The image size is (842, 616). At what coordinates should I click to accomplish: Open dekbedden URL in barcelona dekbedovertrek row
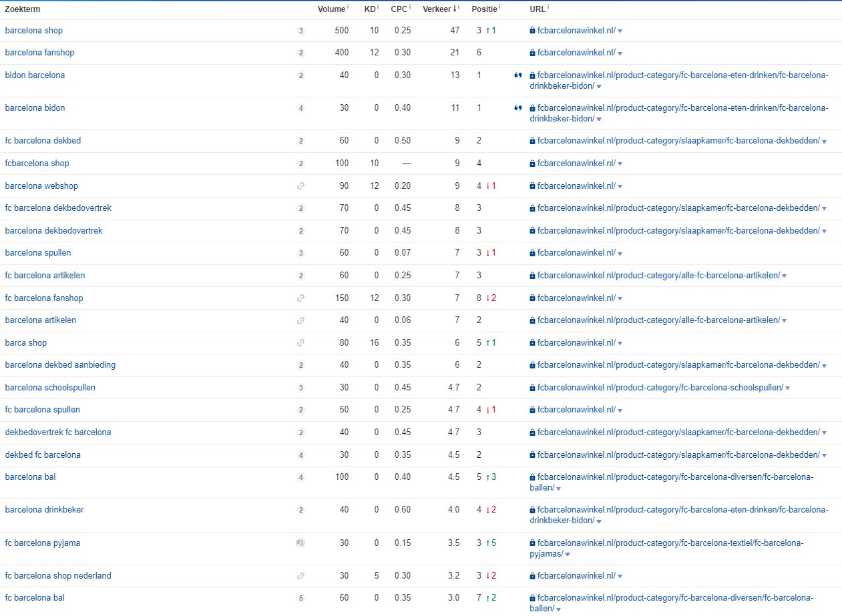click(x=678, y=231)
